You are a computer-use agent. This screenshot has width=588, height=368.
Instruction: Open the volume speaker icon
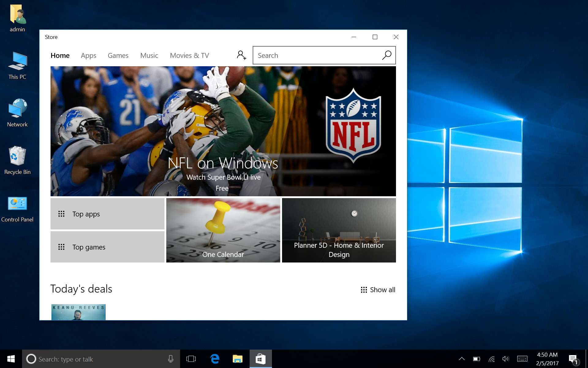point(506,359)
